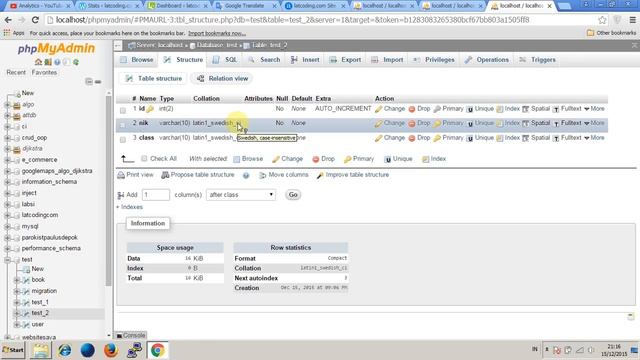This screenshot has height=360, width=640.
Task: Reload navigation panel green icon
Action: [76, 62]
